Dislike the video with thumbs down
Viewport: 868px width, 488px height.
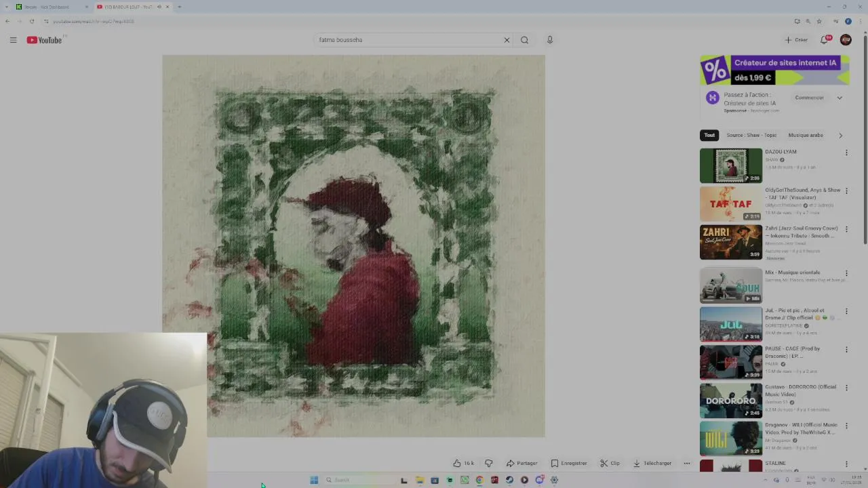(x=488, y=464)
